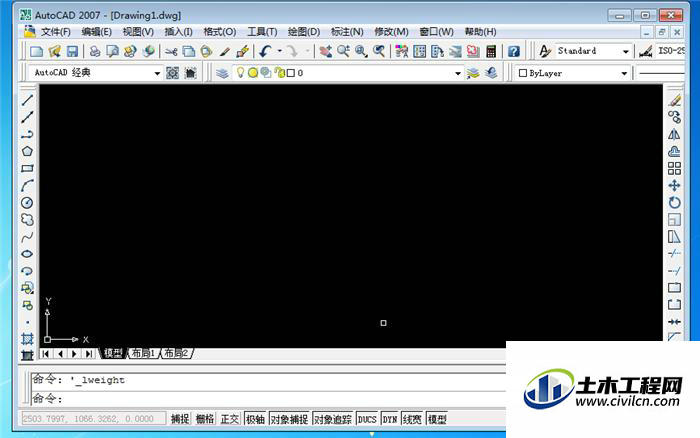
Task: Expand the AutoCAD 经典 workspace dropdown
Action: [x=157, y=73]
